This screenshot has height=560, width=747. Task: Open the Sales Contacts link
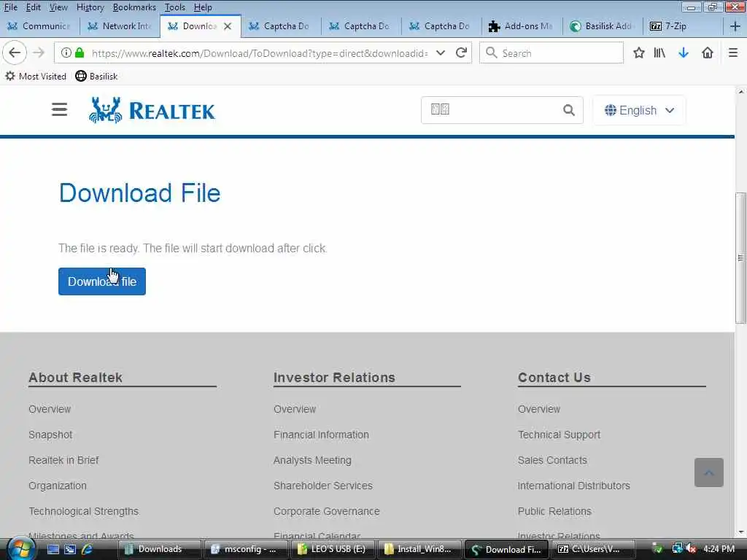point(552,461)
